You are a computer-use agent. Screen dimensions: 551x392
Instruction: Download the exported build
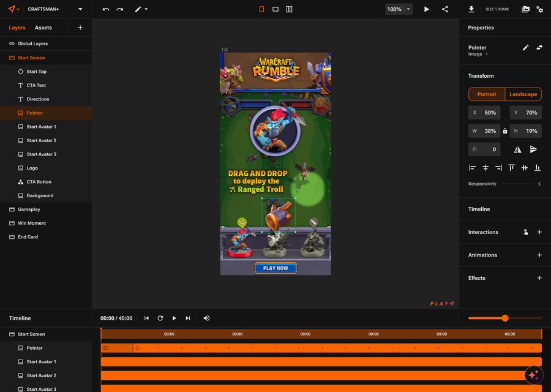pos(471,9)
